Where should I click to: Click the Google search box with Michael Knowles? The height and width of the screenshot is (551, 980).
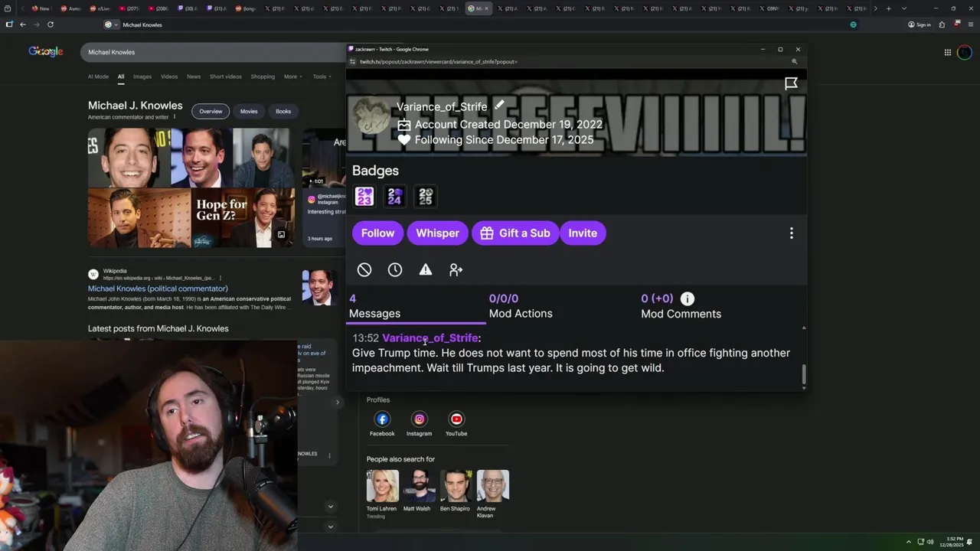point(213,52)
